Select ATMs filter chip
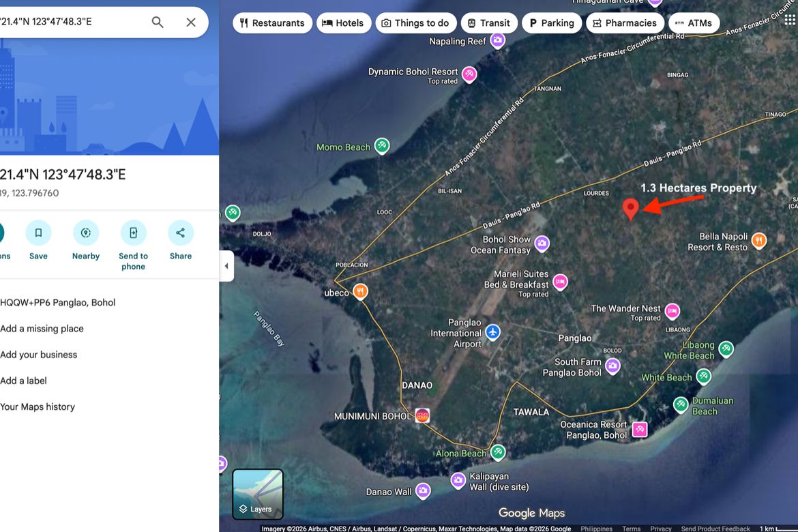The height and width of the screenshot is (532, 798). point(694,23)
